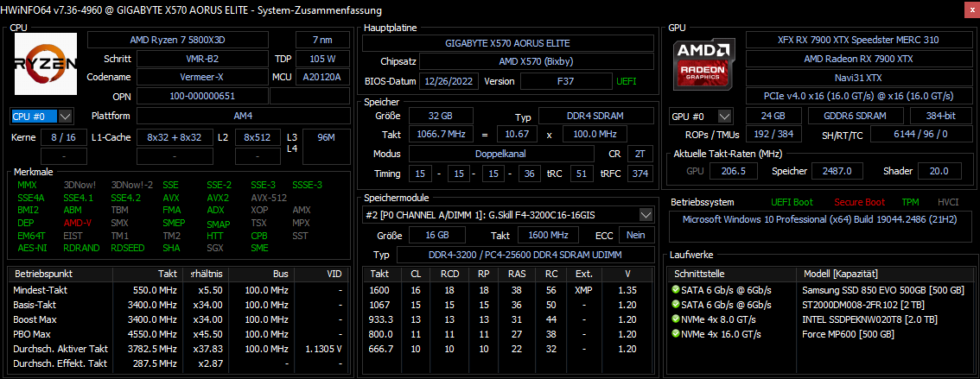Viewport: 980px width, 379px height.
Task: Select the Mindest-Takt row
Action: pos(178,290)
